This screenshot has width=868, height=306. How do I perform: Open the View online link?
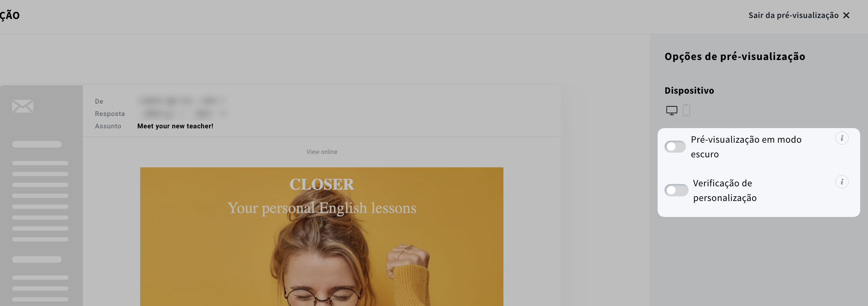pyautogui.click(x=321, y=152)
